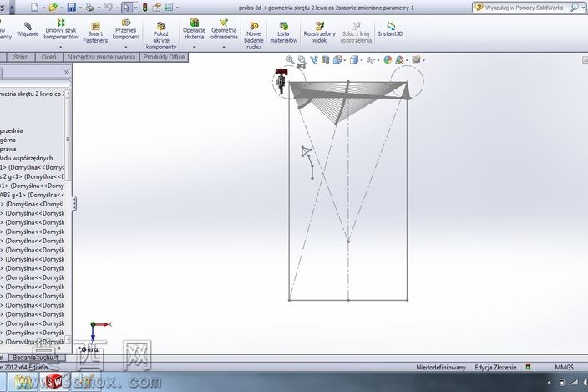Image resolution: width=588 pixels, height=392 pixels.
Task: Switch to the Produkty Office tab
Action: (x=164, y=57)
